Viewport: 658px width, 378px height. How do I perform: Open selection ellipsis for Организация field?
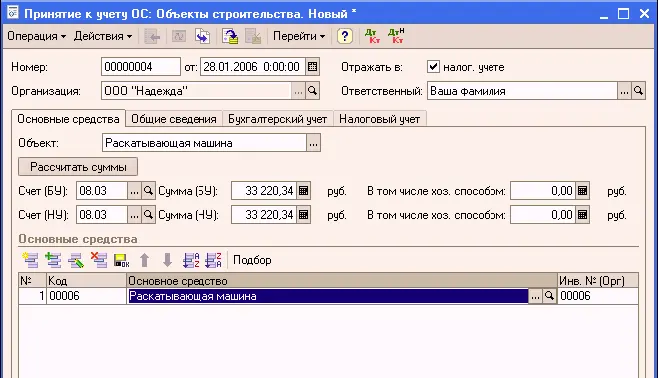tap(298, 91)
